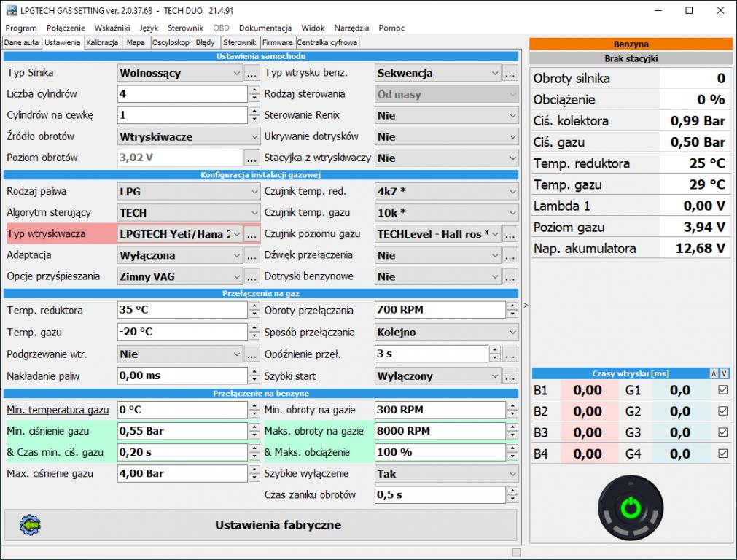Expand the Stacyjka z wtryskiwaczy dropdown

click(447, 158)
